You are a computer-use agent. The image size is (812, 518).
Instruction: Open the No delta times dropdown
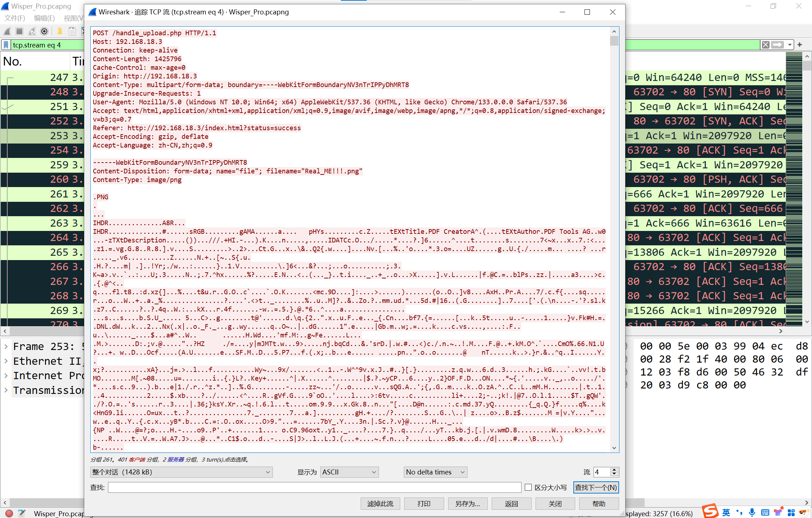[x=436, y=472]
